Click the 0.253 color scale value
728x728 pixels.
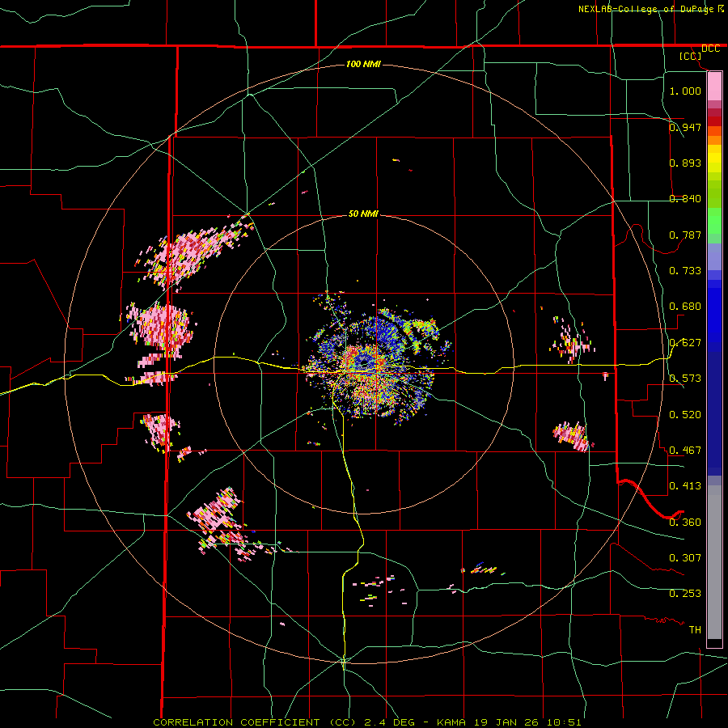click(685, 594)
